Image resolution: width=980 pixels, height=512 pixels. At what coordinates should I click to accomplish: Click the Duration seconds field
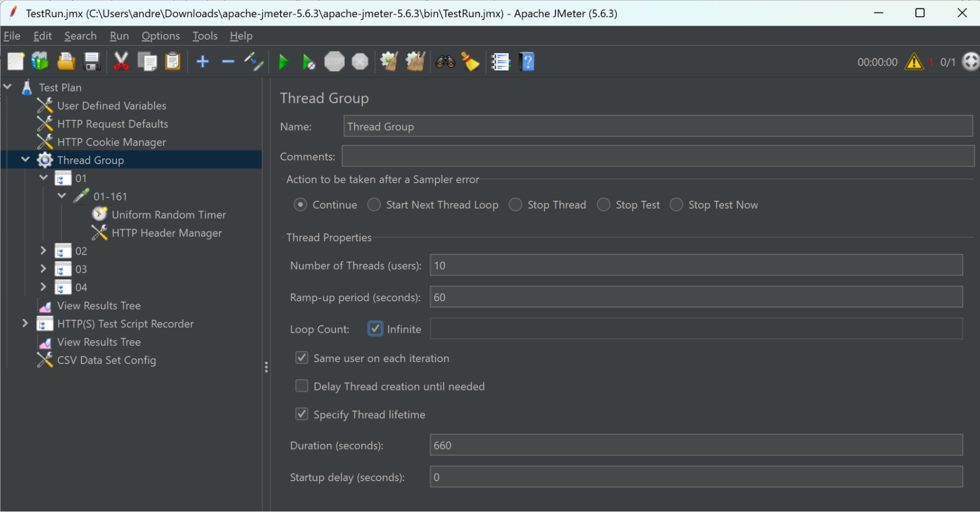pyautogui.click(x=696, y=445)
